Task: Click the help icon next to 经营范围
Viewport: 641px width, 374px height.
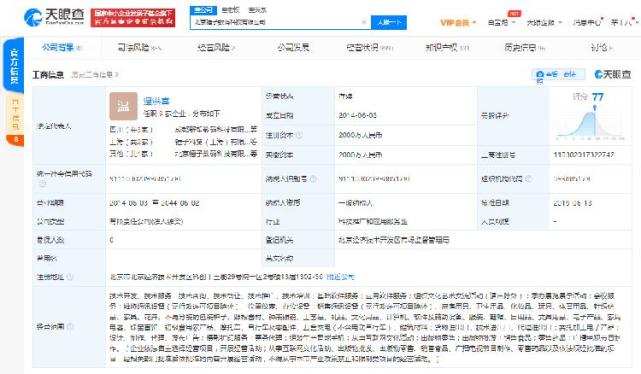Action: 70,326
